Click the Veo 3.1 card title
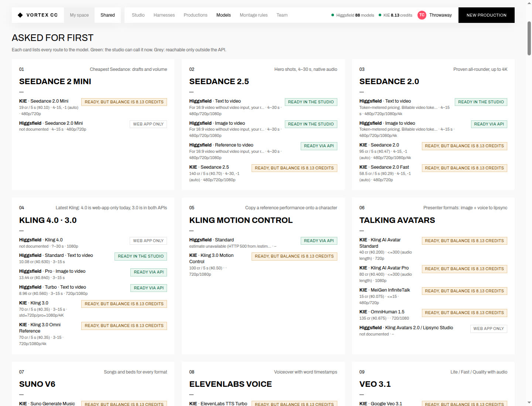Image resolution: width=532 pixels, height=406 pixels. [x=375, y=384]
